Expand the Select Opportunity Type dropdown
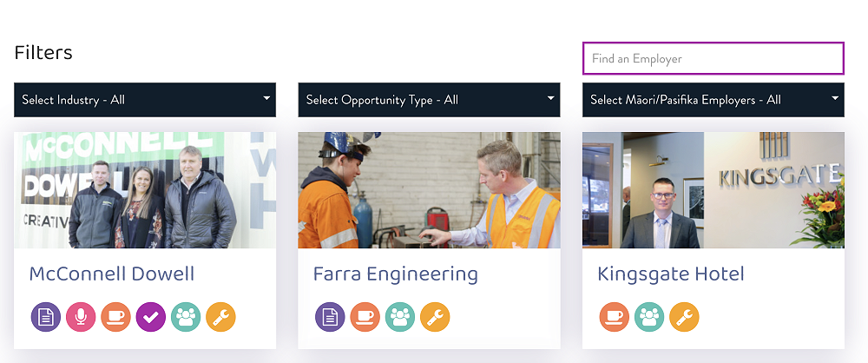Image resolution: width=868 pixels, height=363 pixels. [429, 100]
